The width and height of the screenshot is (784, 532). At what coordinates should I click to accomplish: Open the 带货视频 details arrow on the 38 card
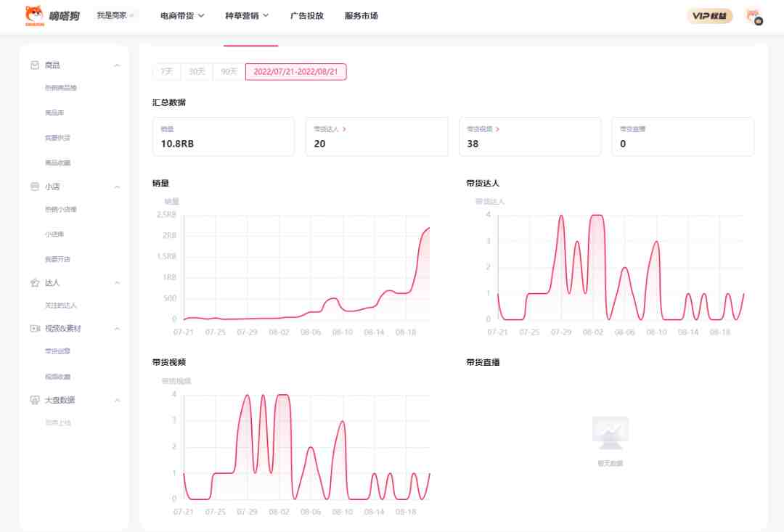(497, 129)
